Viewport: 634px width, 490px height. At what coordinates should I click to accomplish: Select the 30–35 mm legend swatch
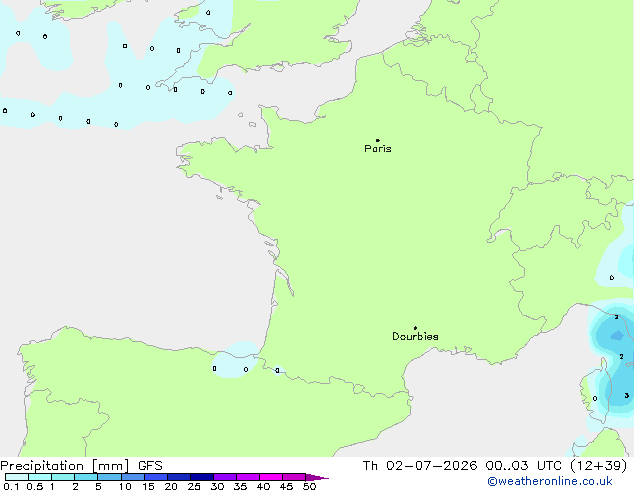(225, 477)
